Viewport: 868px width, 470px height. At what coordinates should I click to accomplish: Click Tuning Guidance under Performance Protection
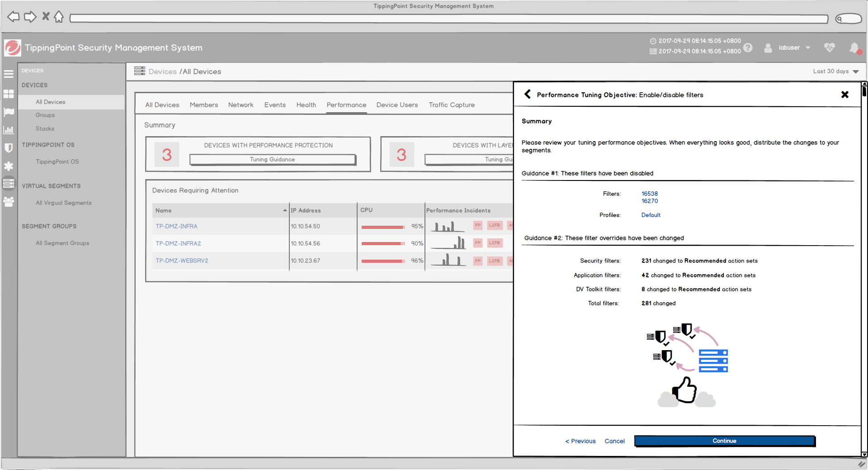[x=273, y=159]
